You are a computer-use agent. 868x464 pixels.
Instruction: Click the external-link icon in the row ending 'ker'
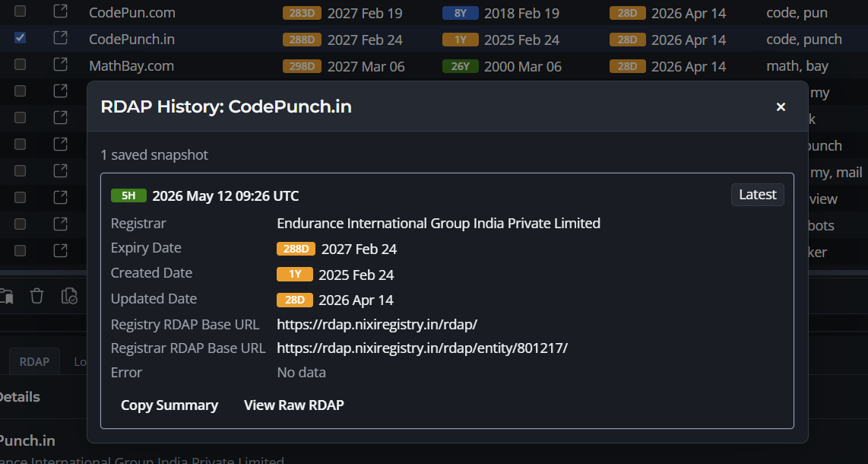60,250
